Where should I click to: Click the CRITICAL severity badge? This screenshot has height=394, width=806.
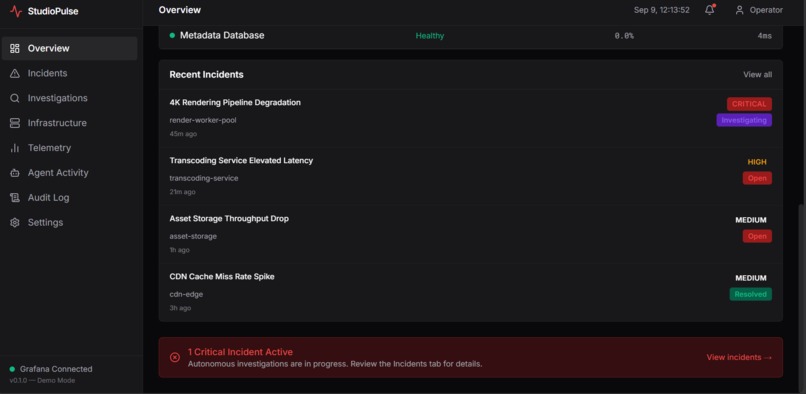[x=749, y=104]
